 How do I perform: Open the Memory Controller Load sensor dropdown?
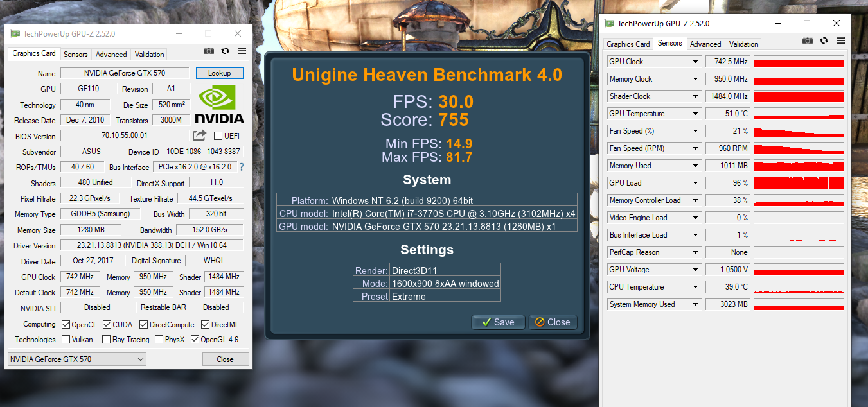(x=695, y=200)
